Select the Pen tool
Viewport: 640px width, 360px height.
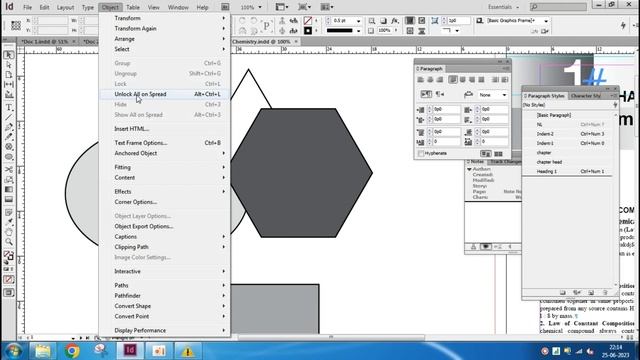[9, 127]
